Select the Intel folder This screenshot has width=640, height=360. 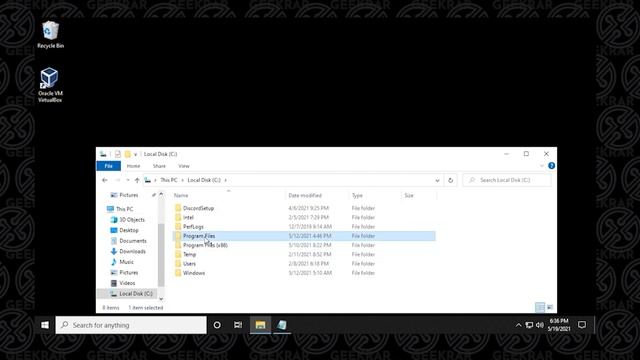[188, 218]
